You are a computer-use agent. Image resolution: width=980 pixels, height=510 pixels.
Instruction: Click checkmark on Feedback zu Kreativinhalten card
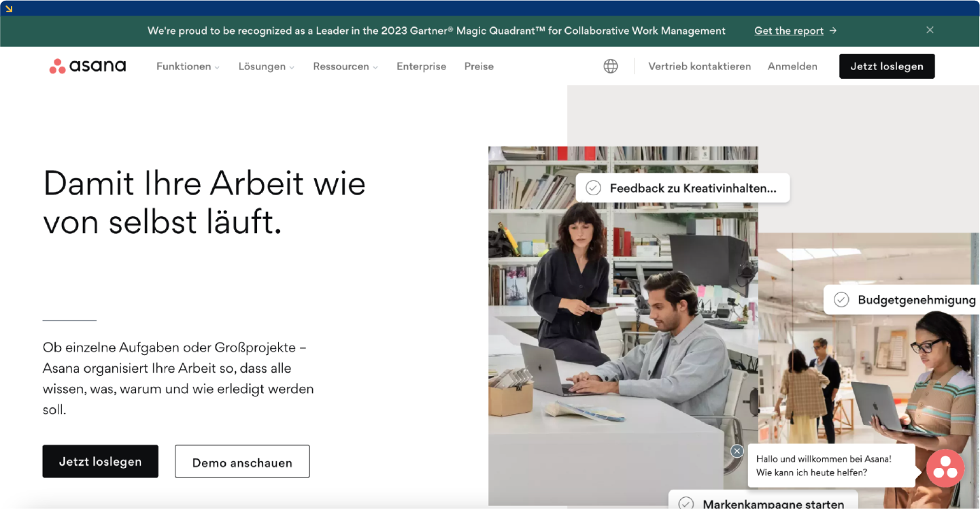593,188
